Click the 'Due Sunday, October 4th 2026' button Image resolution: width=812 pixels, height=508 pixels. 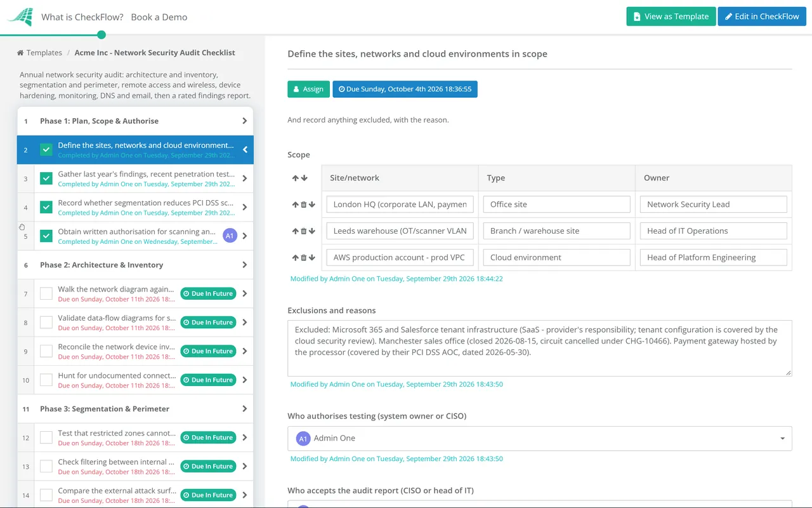pos(405,89)
